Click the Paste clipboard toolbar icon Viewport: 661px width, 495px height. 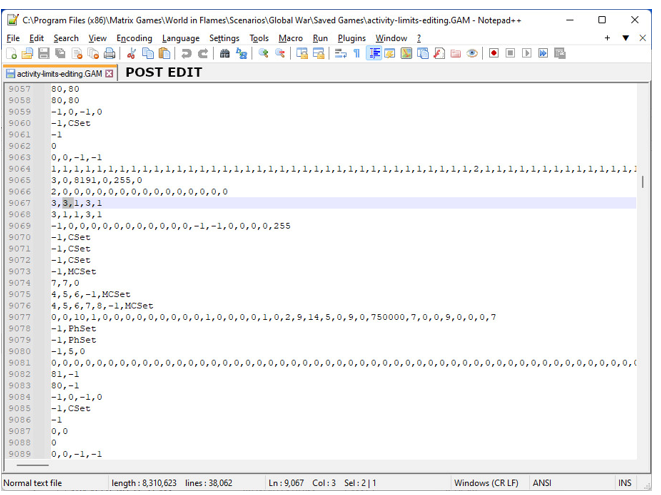pos(164,54)
